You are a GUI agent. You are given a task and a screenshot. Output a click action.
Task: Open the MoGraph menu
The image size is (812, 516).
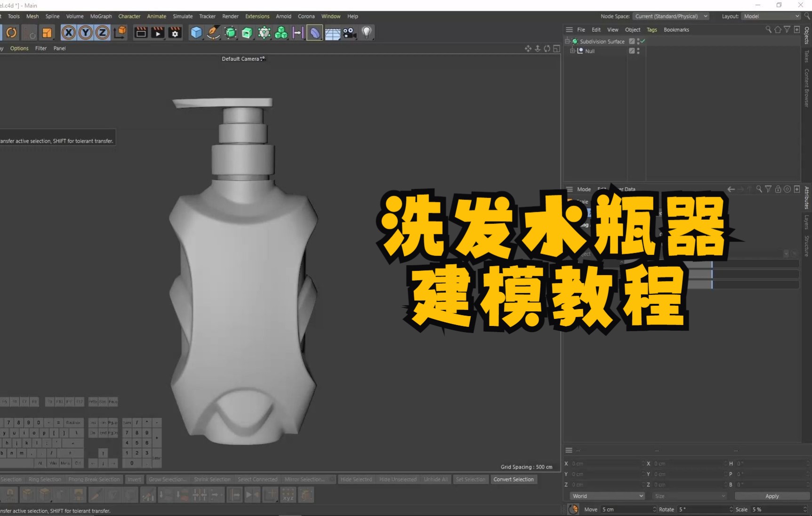(x=101, y=16)
